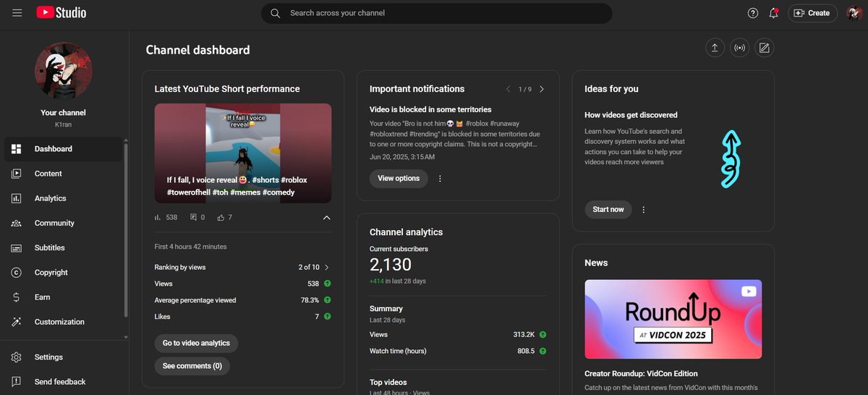Open Content in the sidebar
Image resolution: width=868 pixels, height=395 pixels.
(x=63, y=174)
